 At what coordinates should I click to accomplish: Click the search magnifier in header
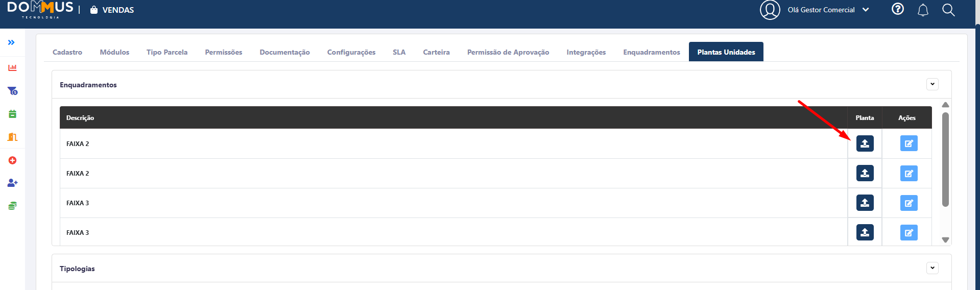948,10
